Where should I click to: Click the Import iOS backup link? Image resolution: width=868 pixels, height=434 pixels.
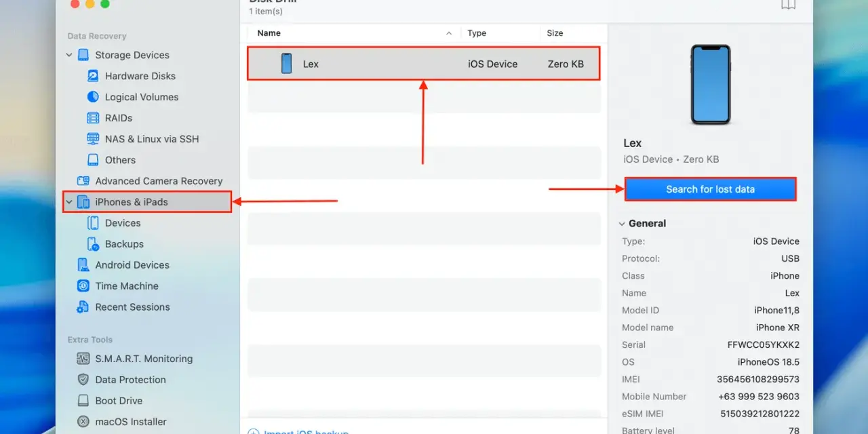[306, 431]
